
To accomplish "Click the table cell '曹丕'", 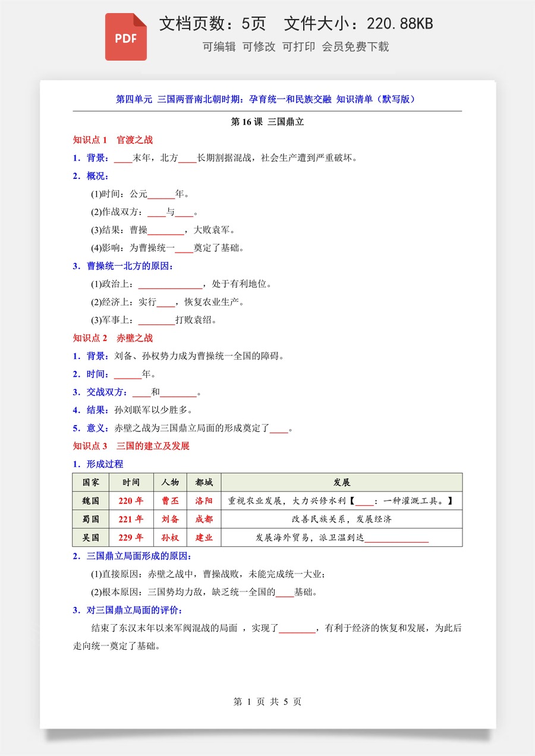I will (x=171, y=501).
